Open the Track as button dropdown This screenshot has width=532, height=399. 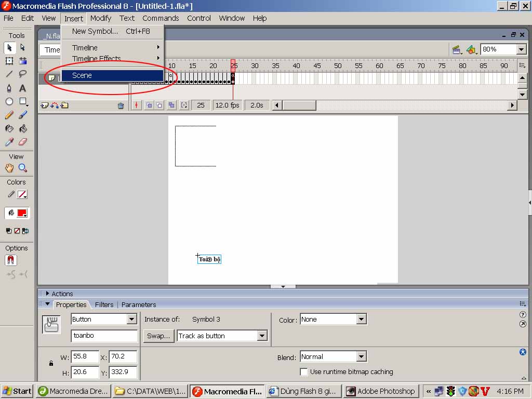[x=262, y=336]
